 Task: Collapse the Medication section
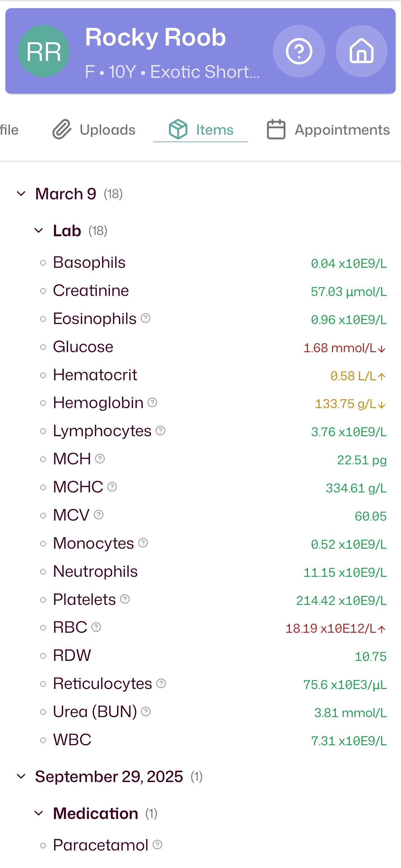39,814
